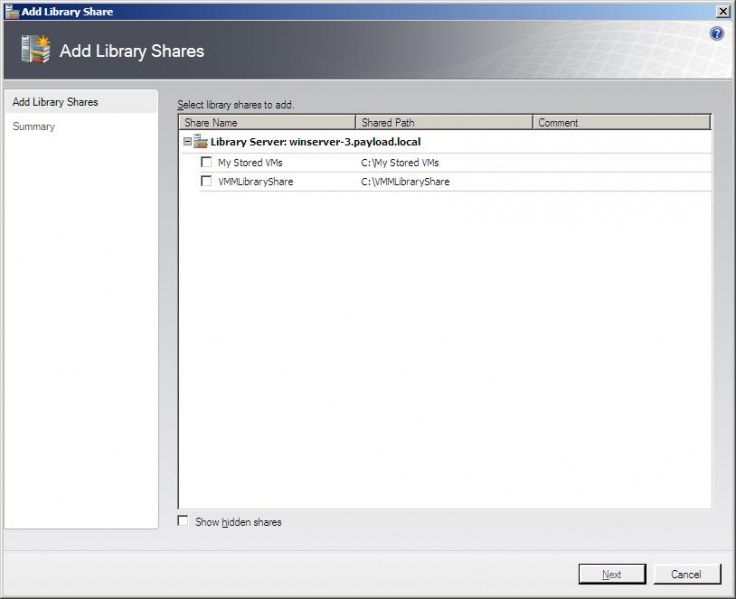Viewport: 736px width, 599px height.
Task: Sort by Share Name column header
Action: (267, 123)
